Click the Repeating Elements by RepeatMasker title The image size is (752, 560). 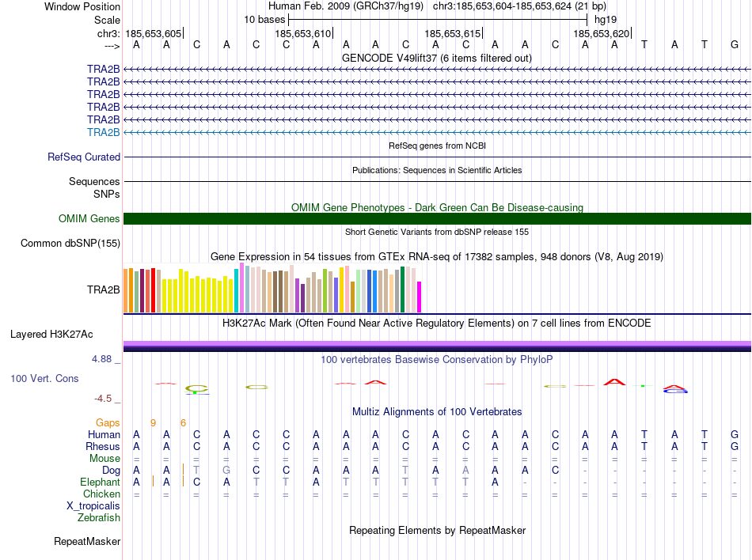click(437, 530)
